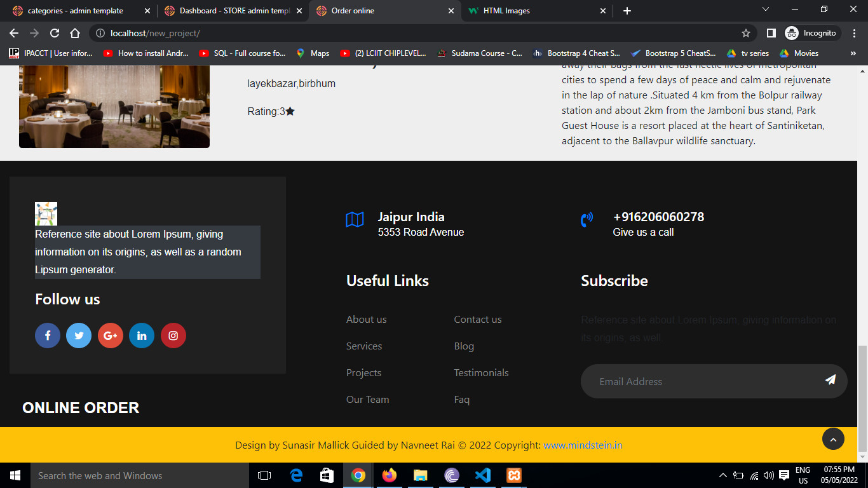Image resolution: width=868 pixels, height=488 pixels.
Task: Click the Facebook social icon
Action: tap(48, 335)
